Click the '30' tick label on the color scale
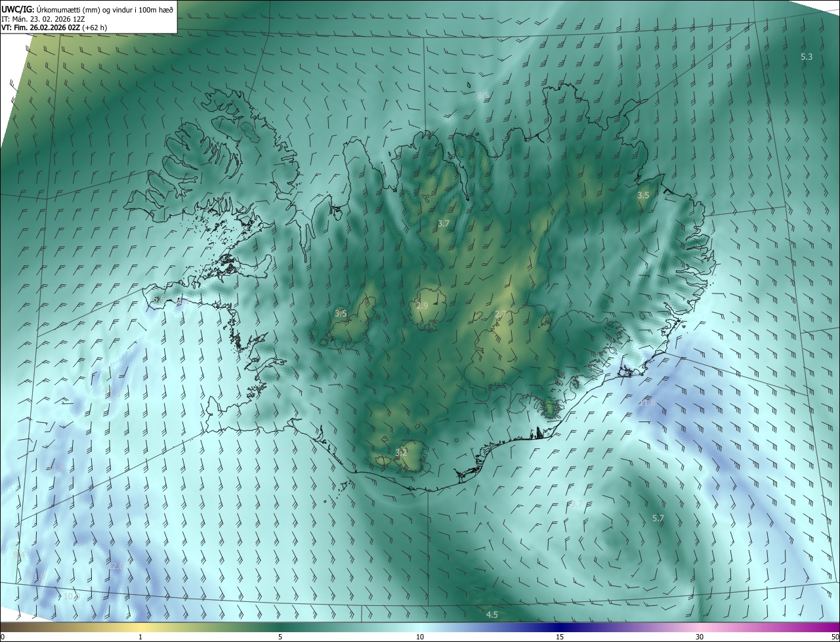This screenshot has width=840, height=642. click(x=700, y=637)
